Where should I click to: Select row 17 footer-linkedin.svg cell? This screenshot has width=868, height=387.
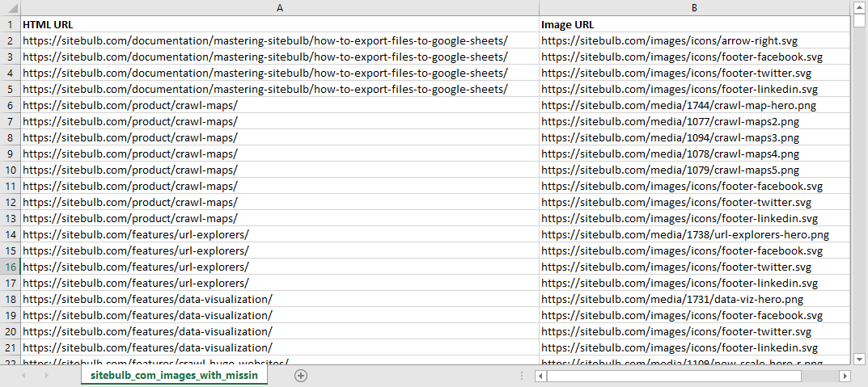point(694,283)
